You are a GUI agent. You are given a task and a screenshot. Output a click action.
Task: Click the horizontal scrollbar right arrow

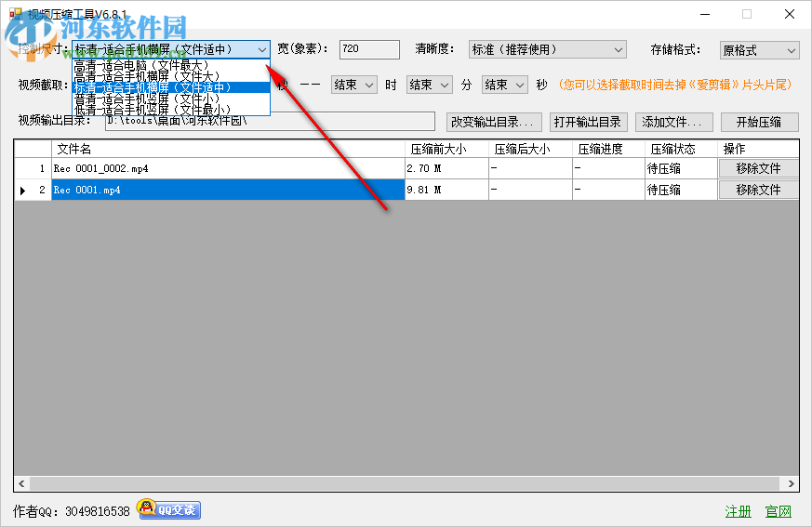791,483
